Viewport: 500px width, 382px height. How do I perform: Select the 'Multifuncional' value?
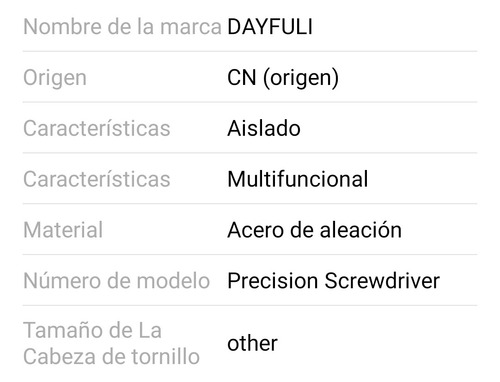pos(298,179)
